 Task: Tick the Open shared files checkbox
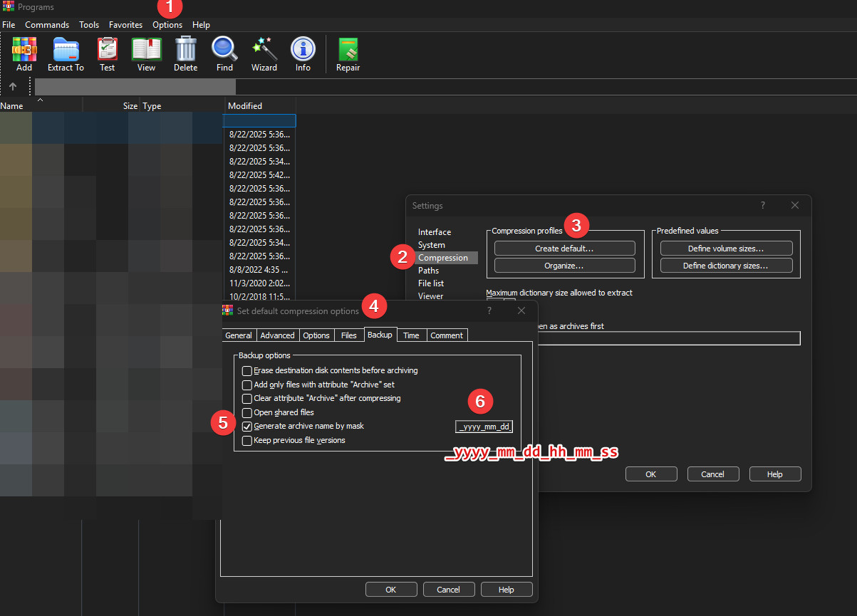pos(247,413)
